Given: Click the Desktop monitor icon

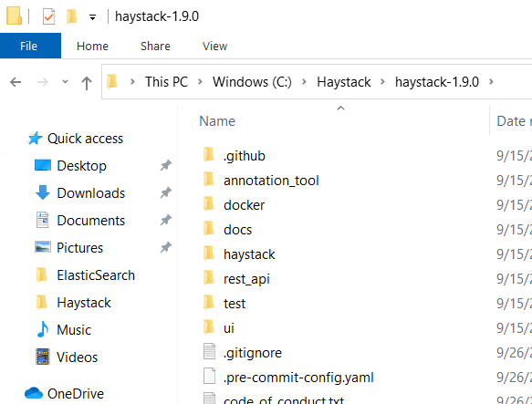Looking at the screenshot, I should [x=43, y=165].
